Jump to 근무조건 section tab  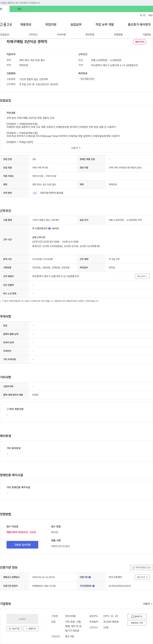pos(33,35)
